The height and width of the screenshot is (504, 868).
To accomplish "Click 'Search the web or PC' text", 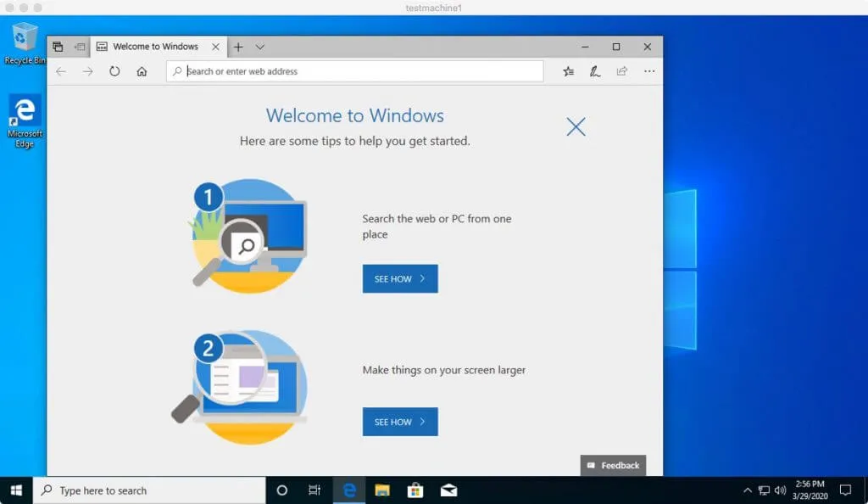I will [437, 227].
